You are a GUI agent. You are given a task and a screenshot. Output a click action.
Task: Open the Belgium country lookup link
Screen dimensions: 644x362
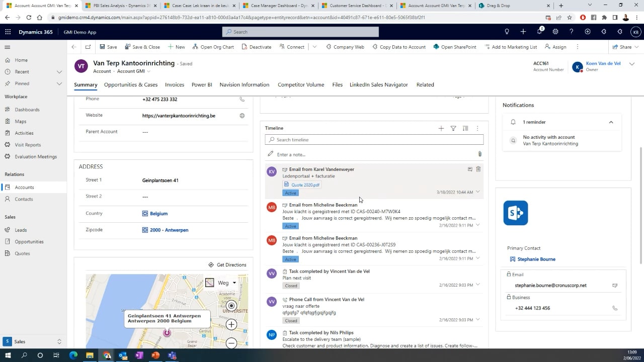(x=158, y=214)
